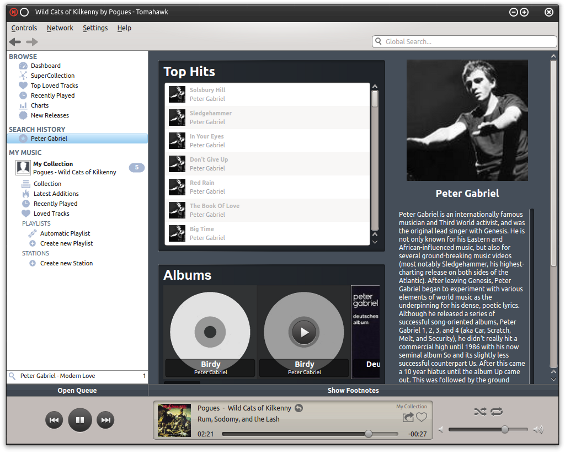Select Solsbury Hill in Top Hits
Image resolution: width=565 pixels, height=453 pixels.
[x=267, y=94]
